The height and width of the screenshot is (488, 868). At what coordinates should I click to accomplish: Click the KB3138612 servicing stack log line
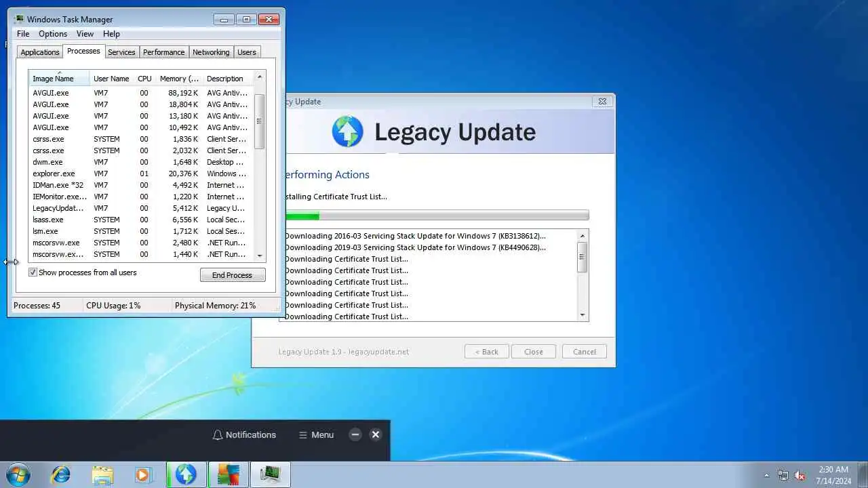[415, 236]
